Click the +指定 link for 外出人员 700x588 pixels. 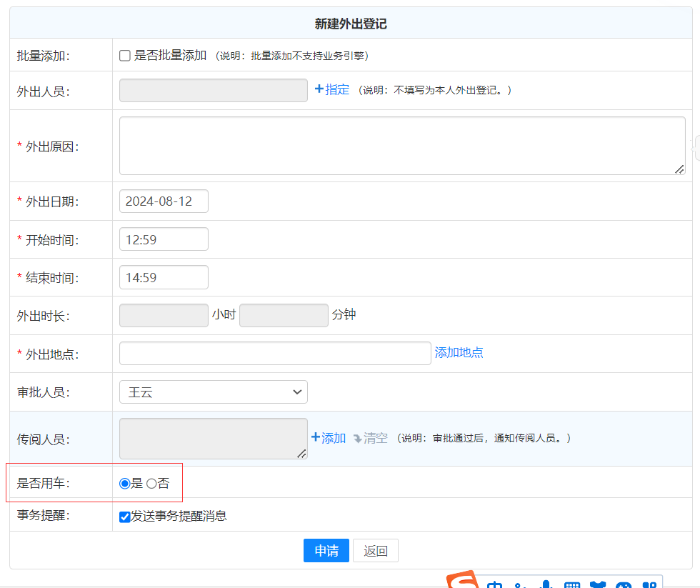click(332, 90)
